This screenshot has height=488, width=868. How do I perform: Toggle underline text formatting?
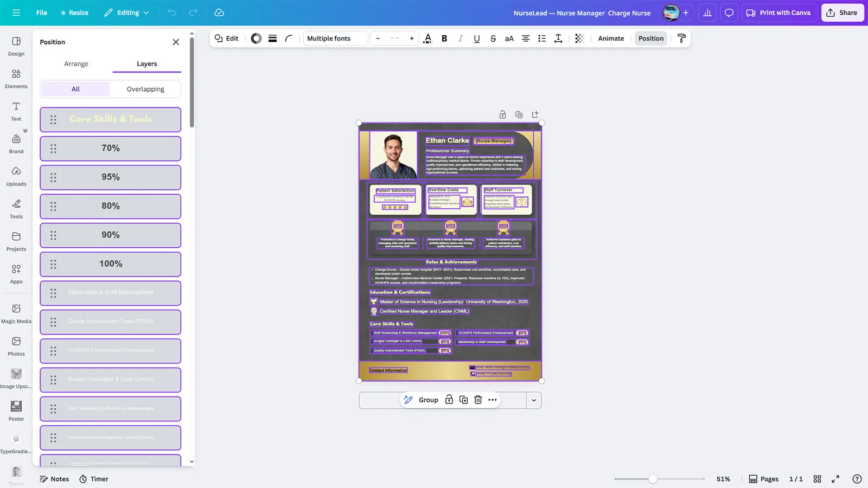[x=477, y=38]
